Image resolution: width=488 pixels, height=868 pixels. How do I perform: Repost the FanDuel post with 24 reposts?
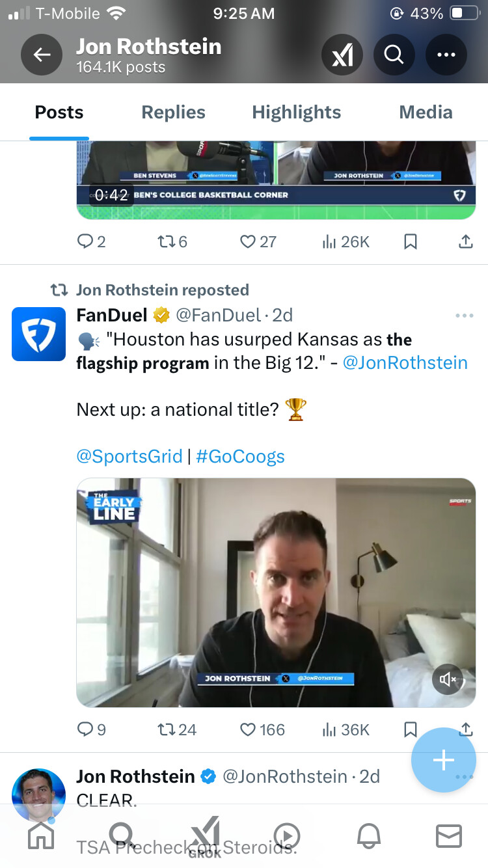pos(167,730)
